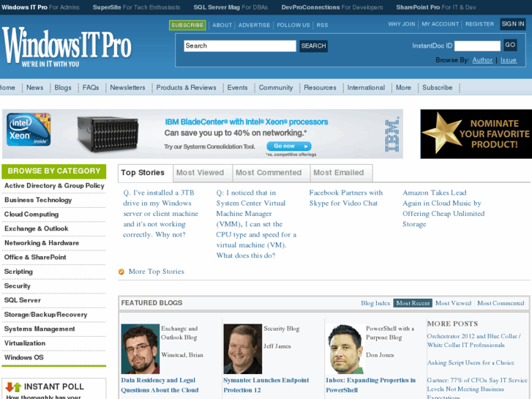Focus the Search text field

click(x=240, y=46)
